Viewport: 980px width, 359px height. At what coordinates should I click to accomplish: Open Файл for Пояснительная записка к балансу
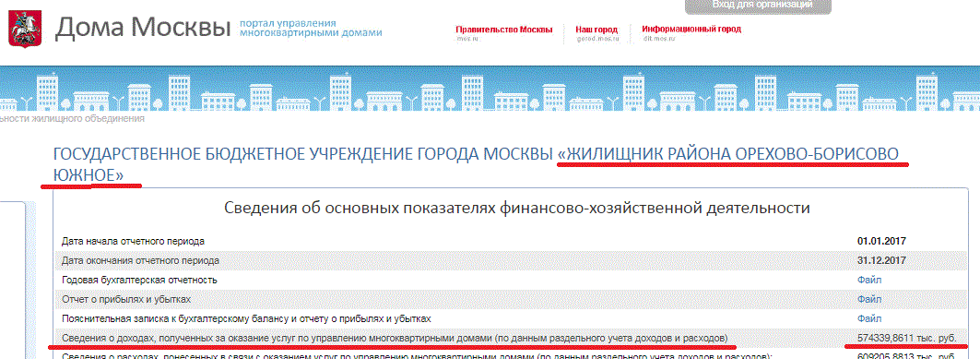coord(869,318)
